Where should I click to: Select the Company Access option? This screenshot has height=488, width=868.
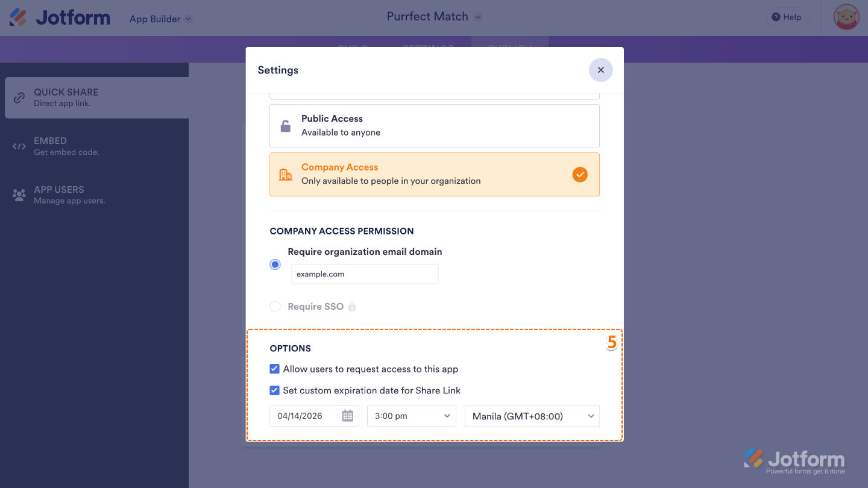pos(434,174)
